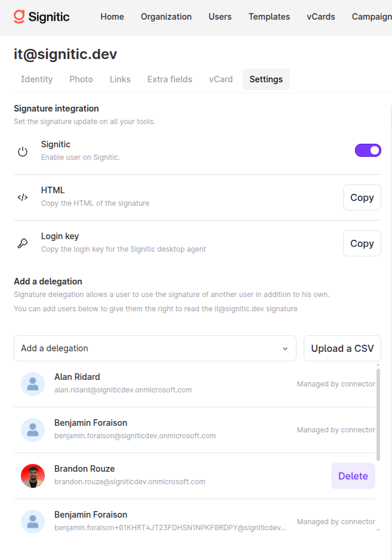Open the vCards navigation item
This screenshot has height=560, width=392.
[x=321, y=17]
